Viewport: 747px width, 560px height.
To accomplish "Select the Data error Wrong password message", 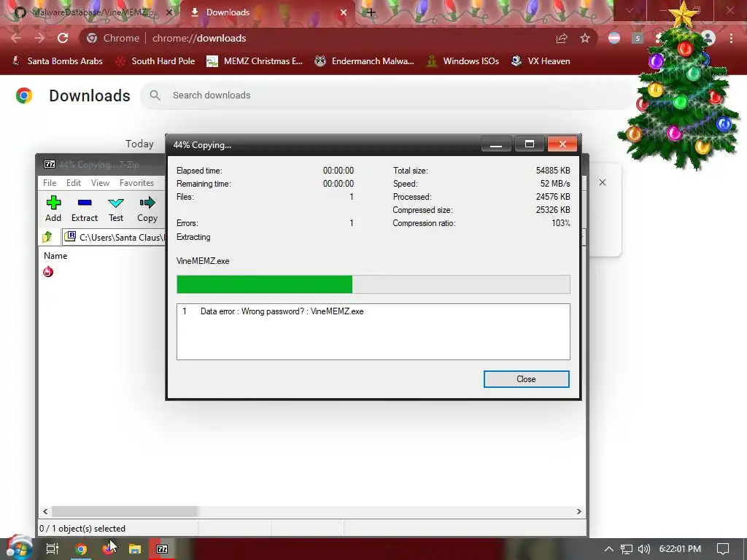I will pyautogui.click(x=282, y=311).
